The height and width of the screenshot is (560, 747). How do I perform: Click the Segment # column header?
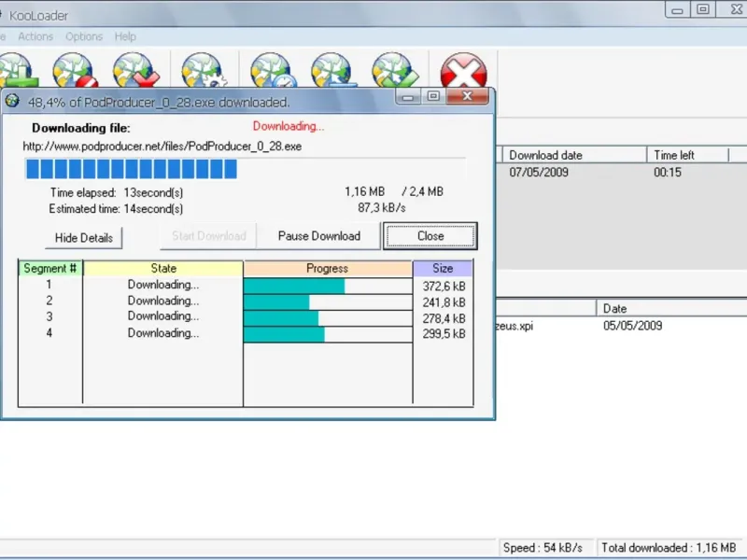pyautogui.click(x=50, y=269)
